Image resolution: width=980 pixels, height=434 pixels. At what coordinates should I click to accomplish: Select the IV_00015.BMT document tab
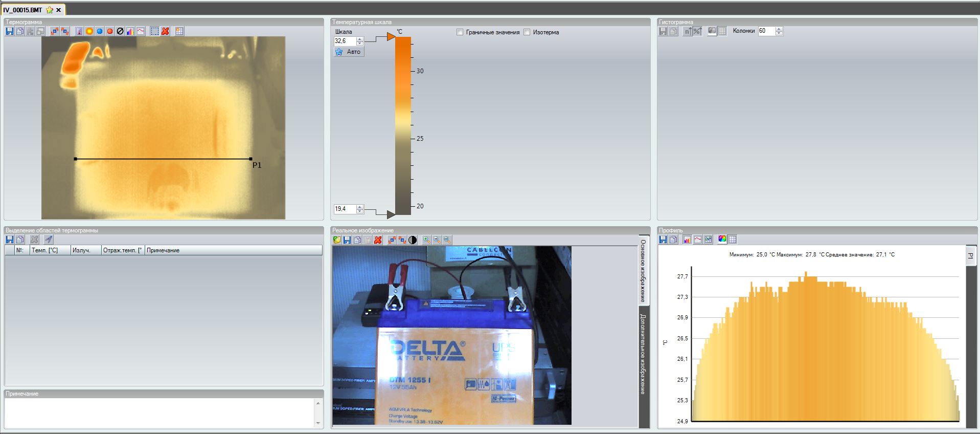pyautogui.click(x=23, y=10)
